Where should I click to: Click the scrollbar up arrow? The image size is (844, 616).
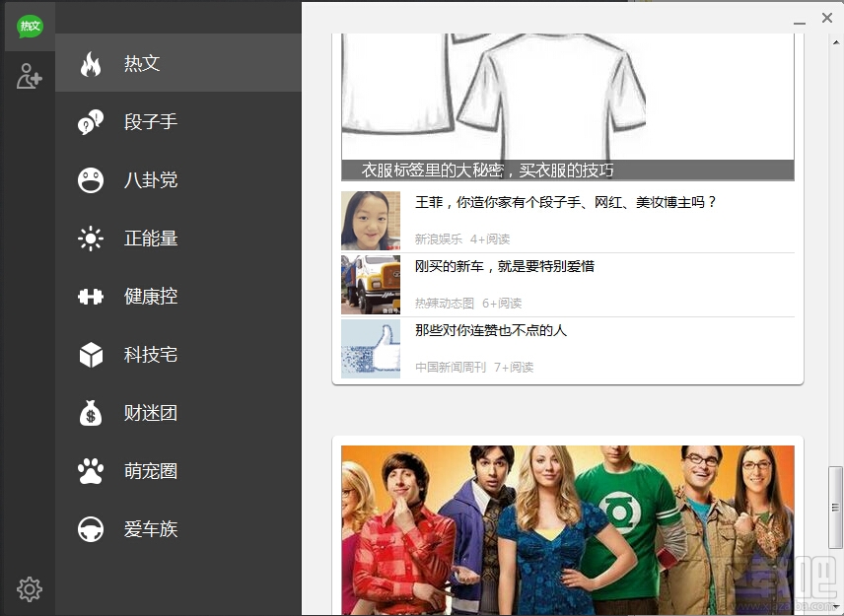836,41
